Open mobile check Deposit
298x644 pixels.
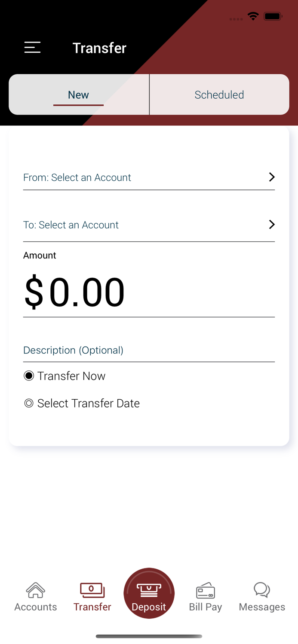pyautogui.click(x=149, y=592)
